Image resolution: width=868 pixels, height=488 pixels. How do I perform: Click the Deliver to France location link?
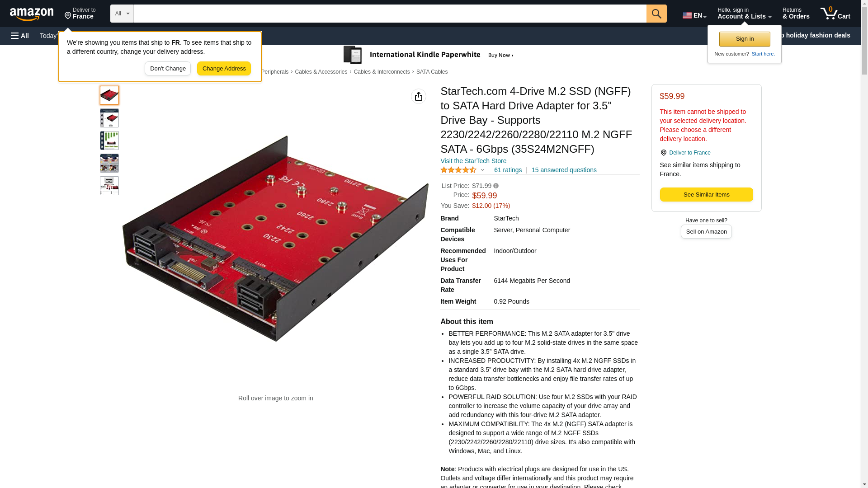point(689,153)
